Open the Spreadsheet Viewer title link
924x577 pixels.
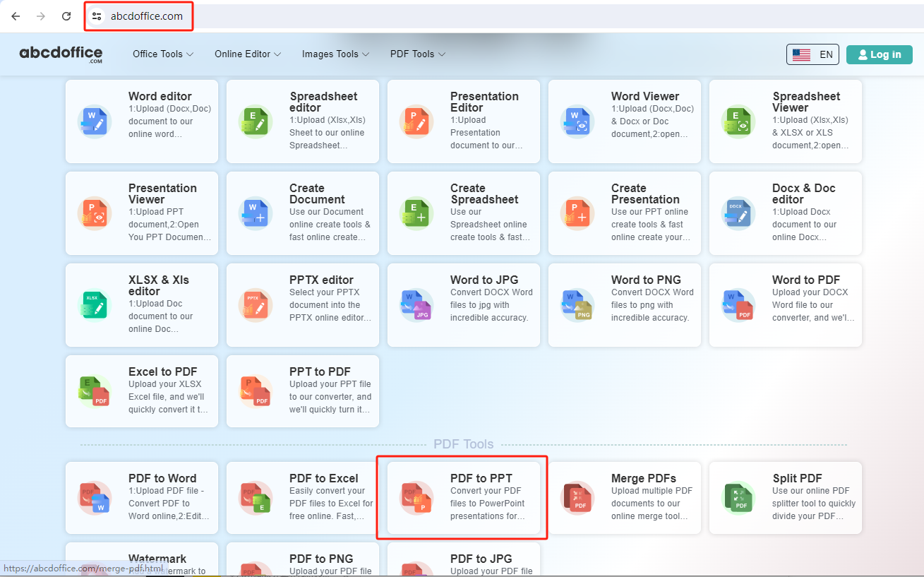point(806,102)
